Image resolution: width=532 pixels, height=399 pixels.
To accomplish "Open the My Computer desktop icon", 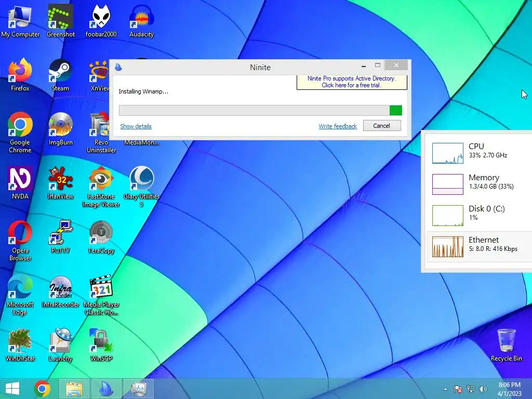I will click(20, 21).
